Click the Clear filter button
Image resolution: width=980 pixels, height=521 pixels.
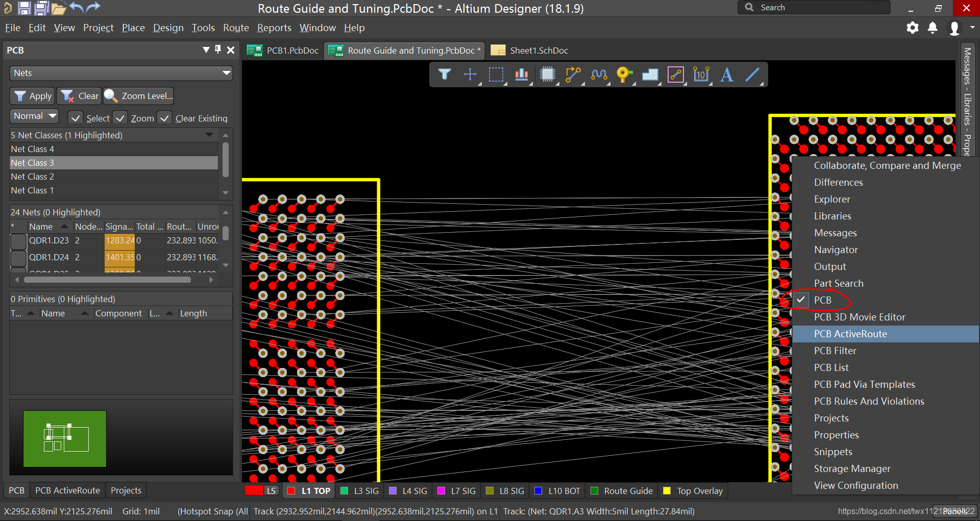[79, 96]
